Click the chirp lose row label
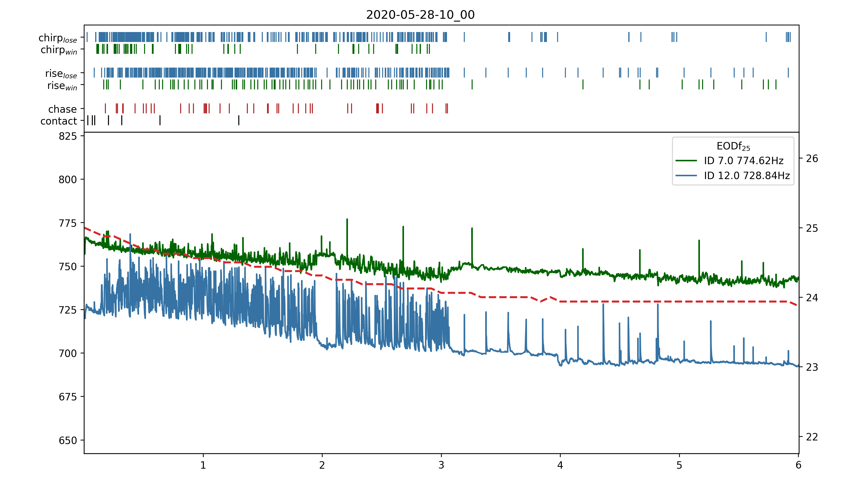 pos(58,38)
